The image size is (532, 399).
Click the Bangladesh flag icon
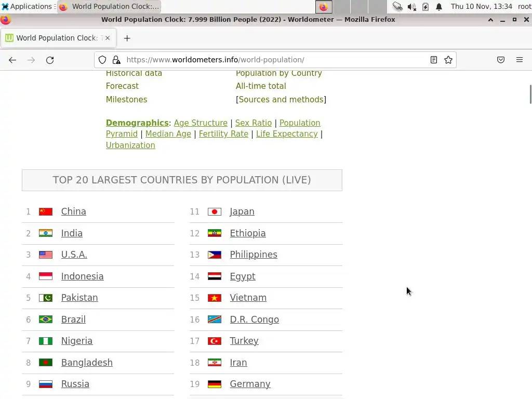point(46,362)
